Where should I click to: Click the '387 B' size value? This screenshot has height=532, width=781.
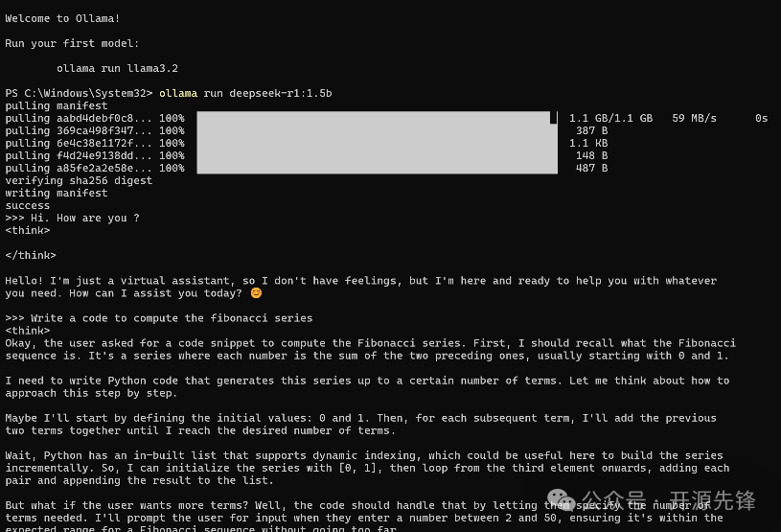(591, 130)
